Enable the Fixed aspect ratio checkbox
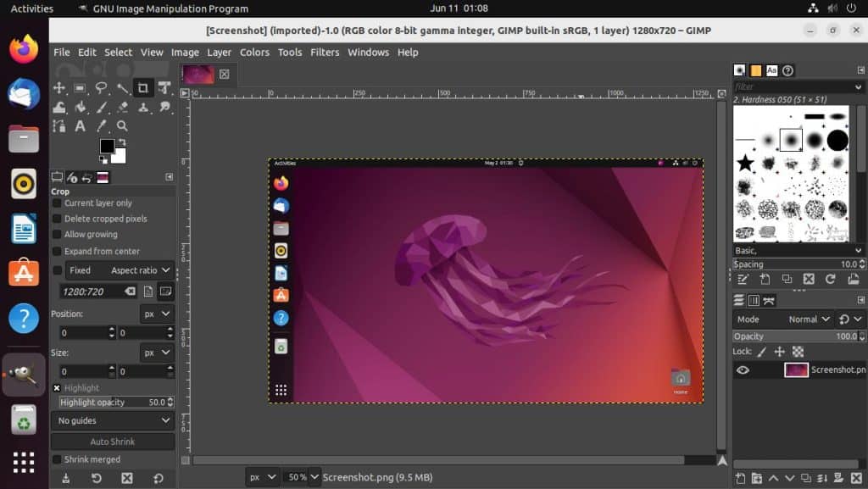Viewport: 868px width, 489px height. (x=57, y=270)
